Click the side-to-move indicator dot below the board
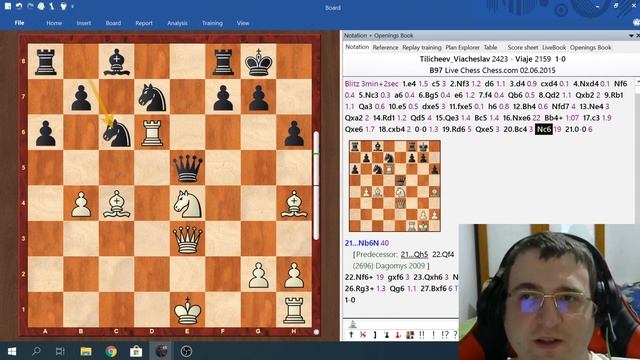Image resolution: width=640 pixels, height=360 pixels. point(316,332)
